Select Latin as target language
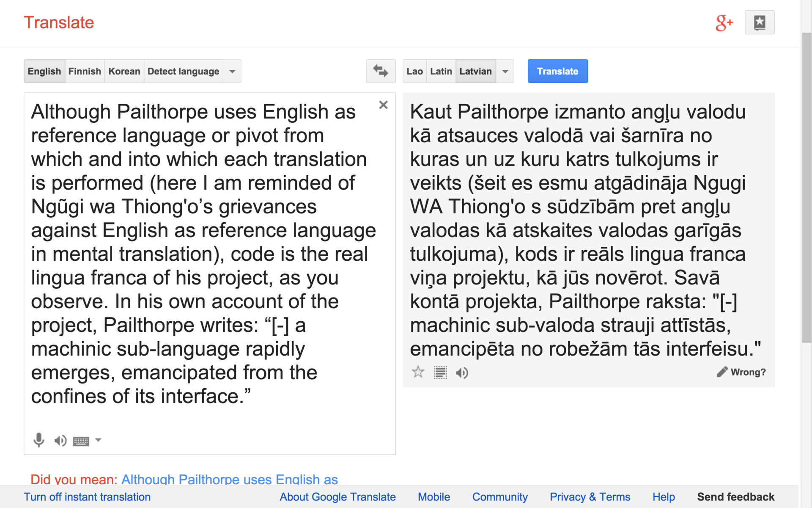The height and width of the screenshot is (508, 812). click(441, 71)
